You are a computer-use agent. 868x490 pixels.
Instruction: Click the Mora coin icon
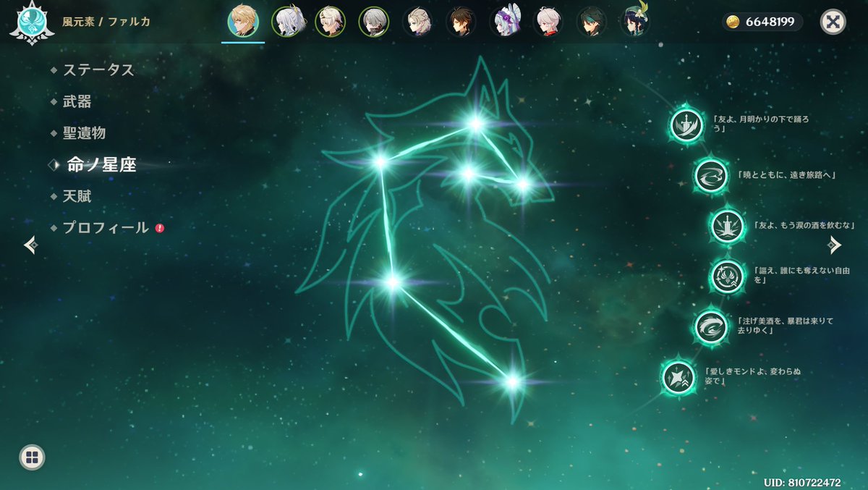(734, 22)
